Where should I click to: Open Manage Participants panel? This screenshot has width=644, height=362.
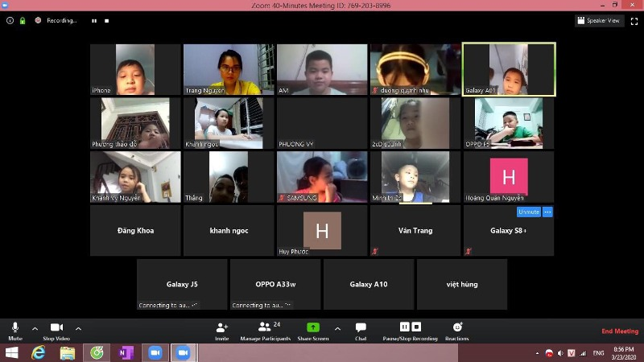[x=265, y=328]
